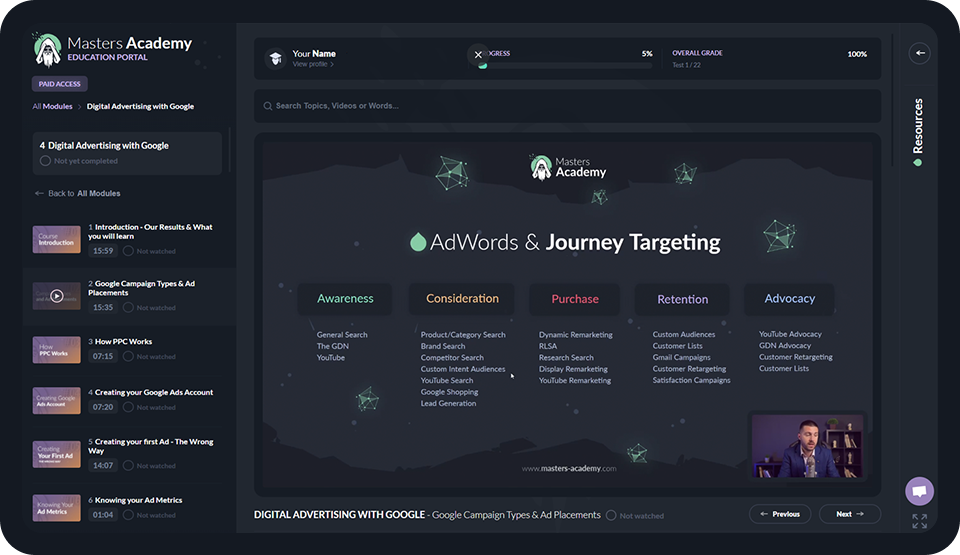Screen dimensions: 960x555
Task: Click the 100% overall grade value
Action: tap(857, 54)
